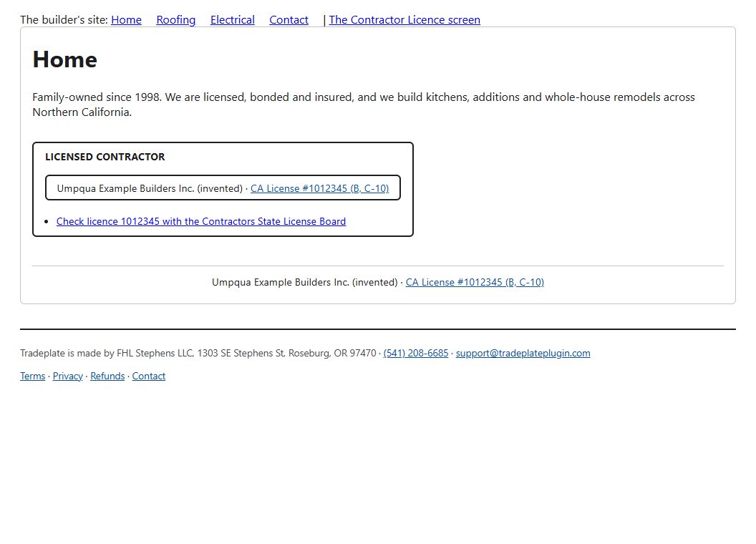Open The Contractor Licence screen link

pos(404,20)
